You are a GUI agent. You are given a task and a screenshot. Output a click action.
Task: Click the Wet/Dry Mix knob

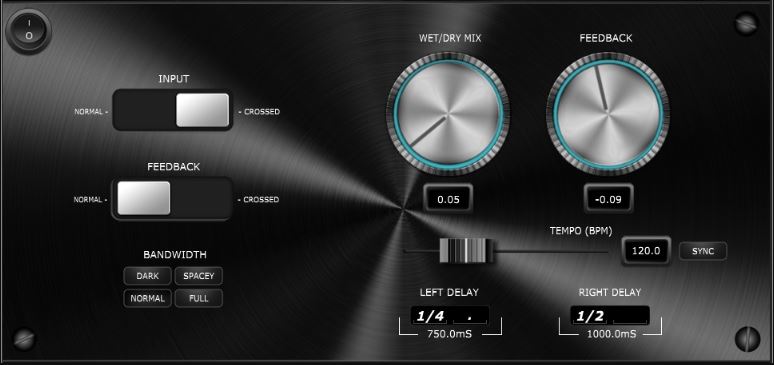click(x=448, y=115)
